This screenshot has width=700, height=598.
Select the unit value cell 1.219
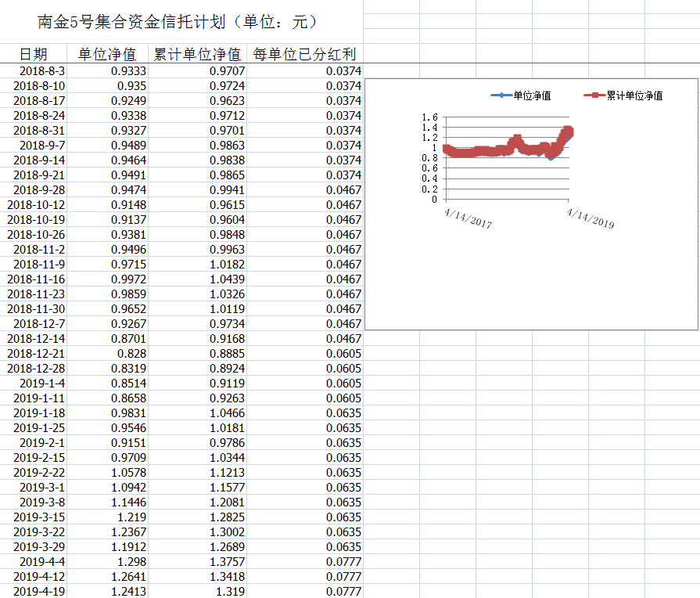pyautogui.click(x=107, y=517)
